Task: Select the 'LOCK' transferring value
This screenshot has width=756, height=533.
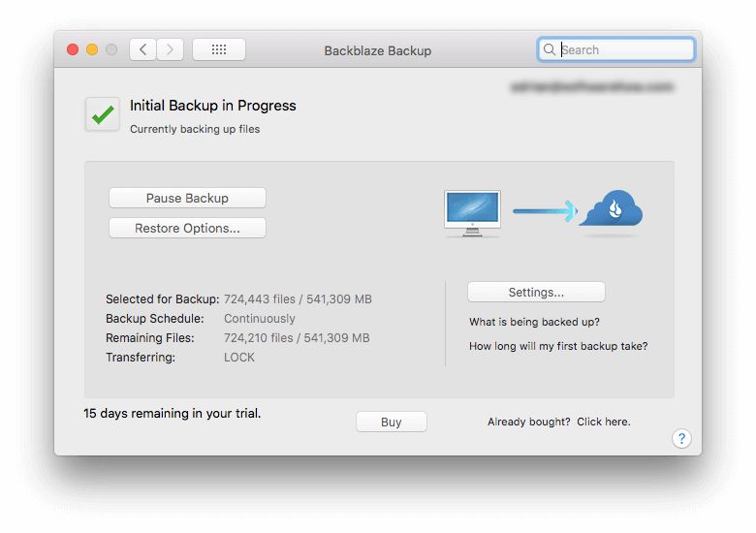Action: (x=239, y=357)
